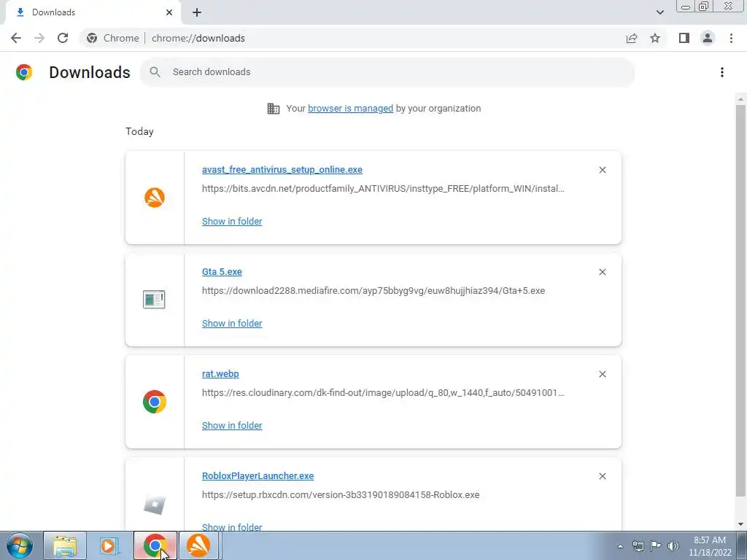Screen dimensions: 747x560
Task: Open rat.webp file link
Action: pos(220,374)
